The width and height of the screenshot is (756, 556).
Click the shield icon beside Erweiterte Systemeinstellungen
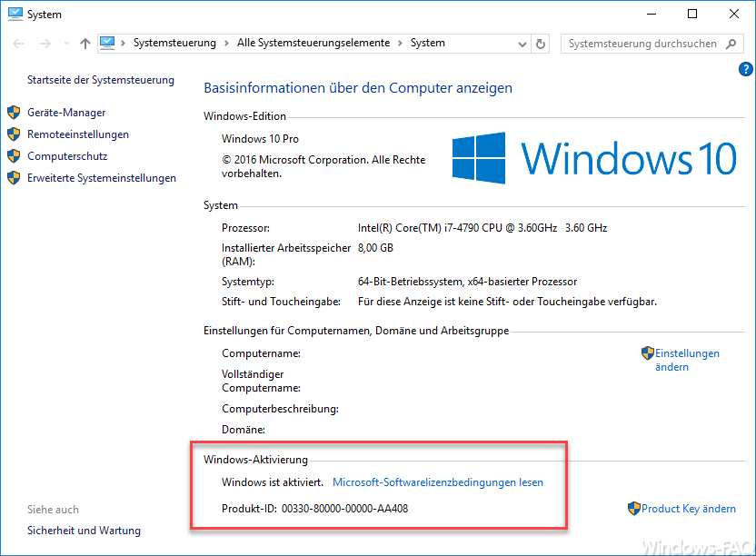point(14,178)
